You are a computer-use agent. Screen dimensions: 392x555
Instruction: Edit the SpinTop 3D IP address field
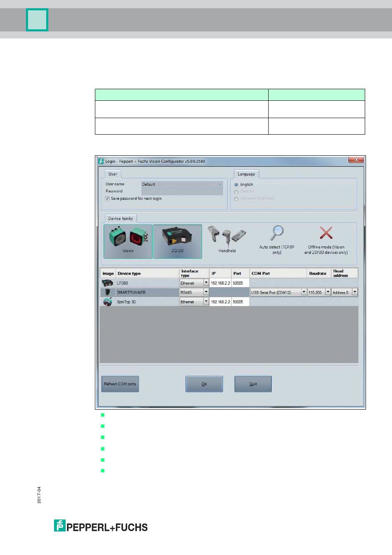point(220,302)
